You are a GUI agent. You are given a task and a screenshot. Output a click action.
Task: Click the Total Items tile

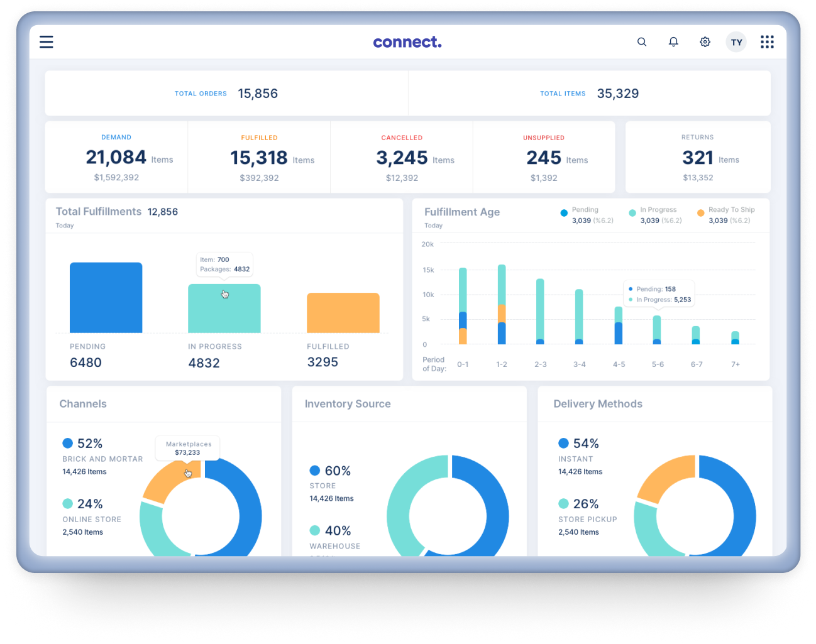(589, 94)
